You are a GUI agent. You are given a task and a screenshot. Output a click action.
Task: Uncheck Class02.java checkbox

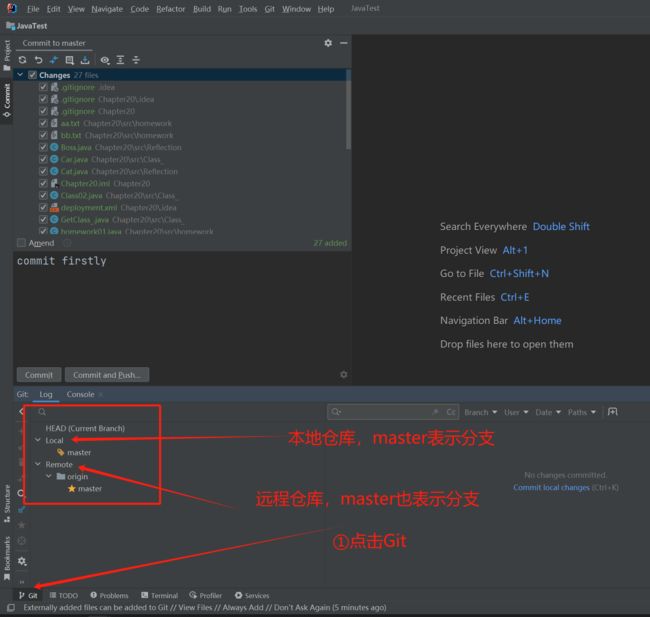point(43,195)
